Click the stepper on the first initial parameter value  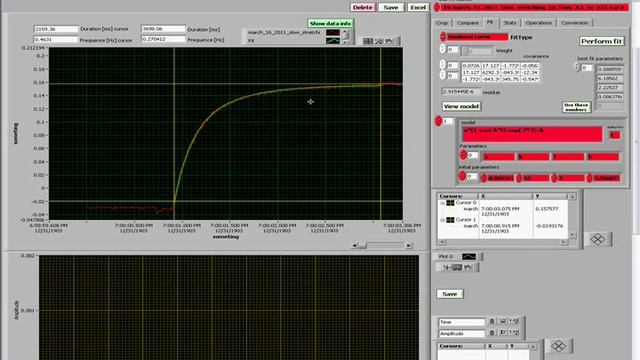pyautogui.click(x=484, y=178)
